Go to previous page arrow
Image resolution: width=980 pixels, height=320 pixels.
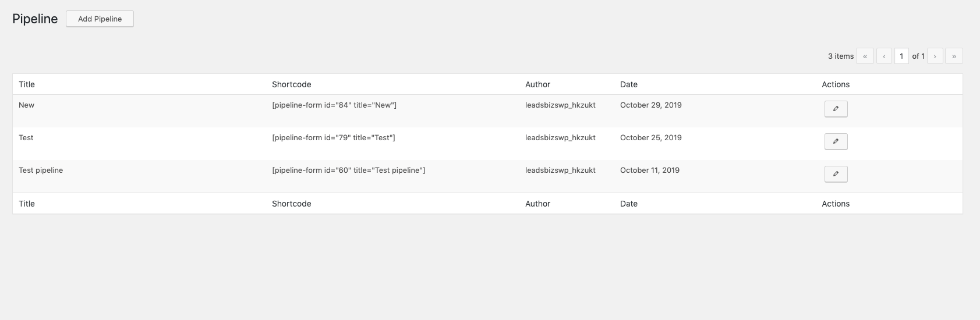pyautogui.click(x=884, y=56)
